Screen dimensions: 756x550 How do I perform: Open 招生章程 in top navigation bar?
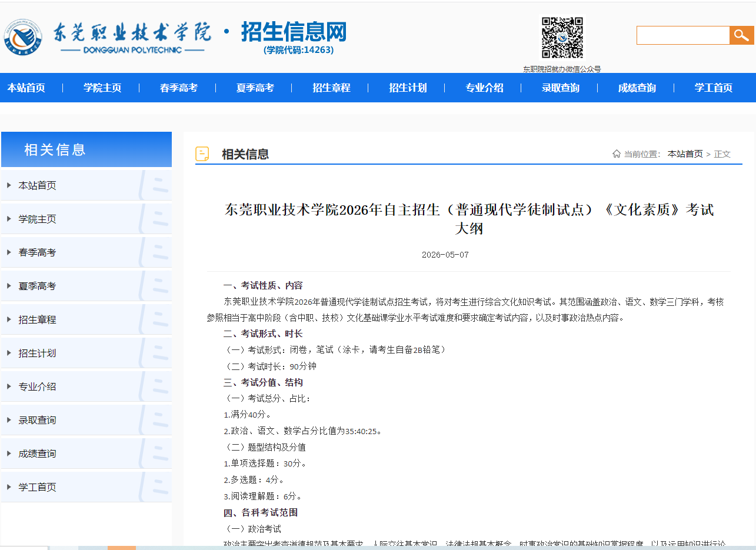pyautogui.click(x=331, y=88)
